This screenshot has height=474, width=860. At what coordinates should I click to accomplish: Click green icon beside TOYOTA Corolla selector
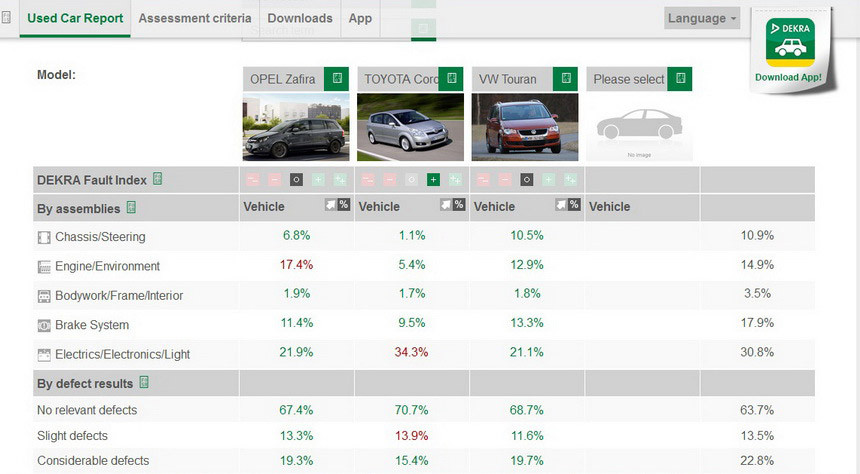[x=453, y=79]
